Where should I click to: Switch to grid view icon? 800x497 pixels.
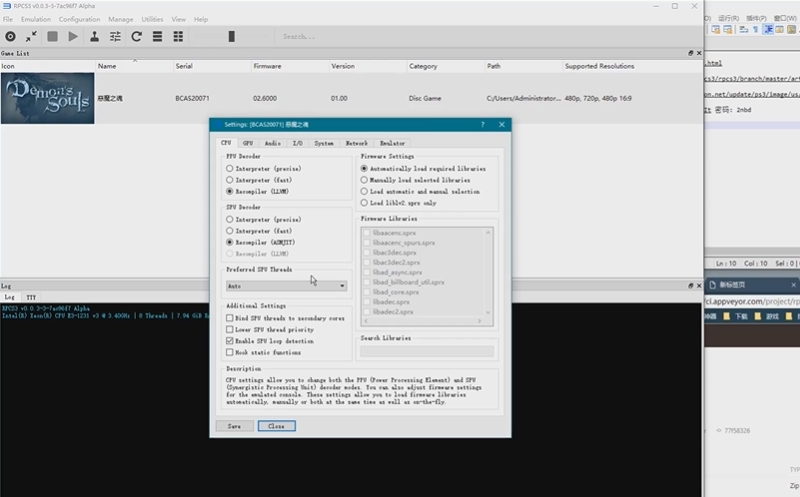[x=178, y=36]
